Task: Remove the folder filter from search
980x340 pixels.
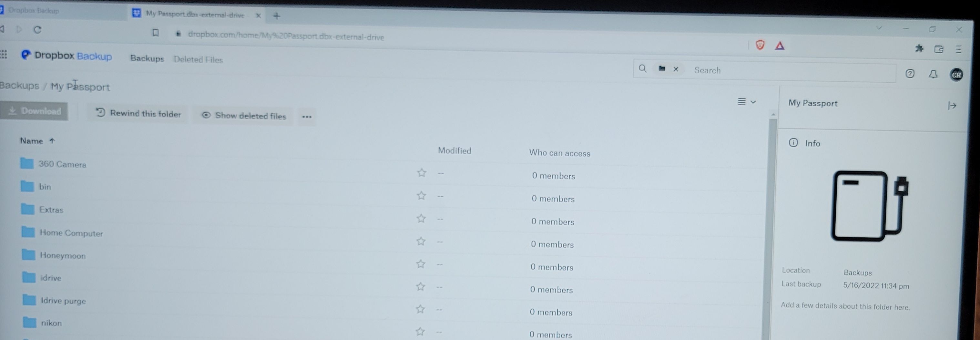Action: click(x=676, y=69)
